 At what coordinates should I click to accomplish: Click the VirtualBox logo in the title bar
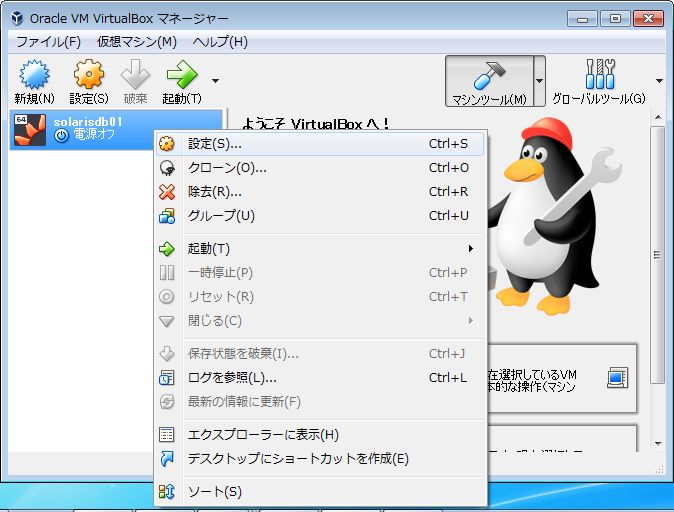[x=17, y=18]
